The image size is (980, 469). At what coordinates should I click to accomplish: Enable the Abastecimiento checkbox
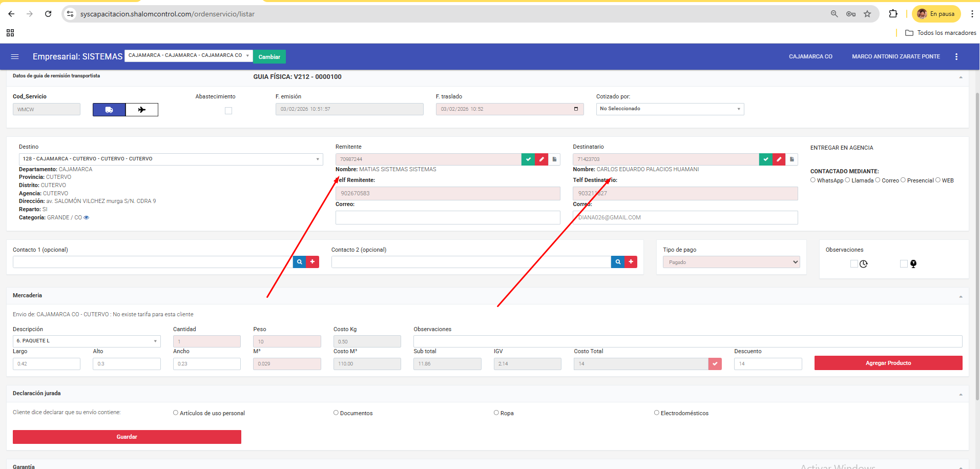228,111
